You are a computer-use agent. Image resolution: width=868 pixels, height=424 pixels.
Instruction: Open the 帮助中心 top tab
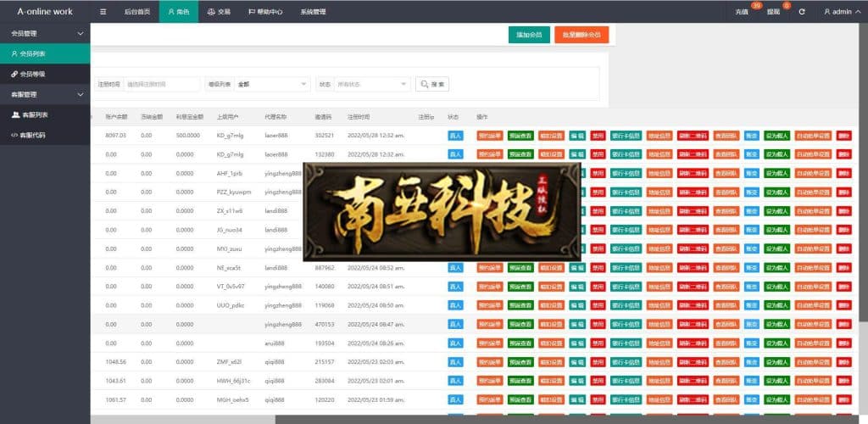tap(265, 12)
